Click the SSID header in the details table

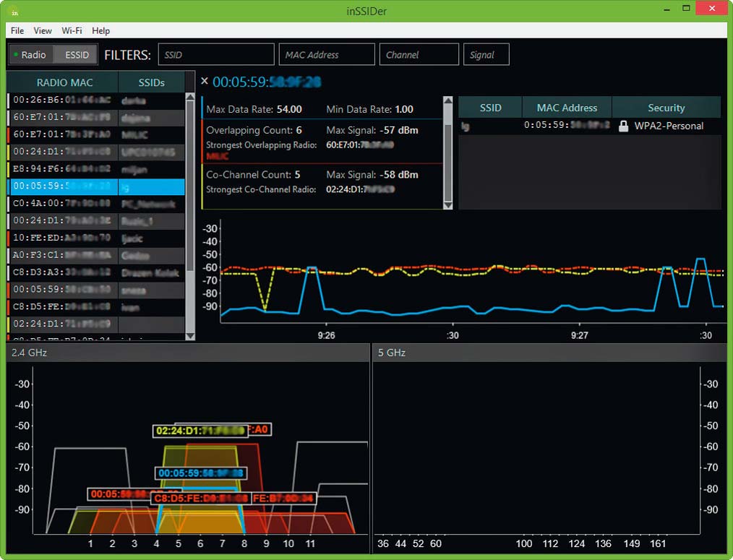[x=490, y=108]
